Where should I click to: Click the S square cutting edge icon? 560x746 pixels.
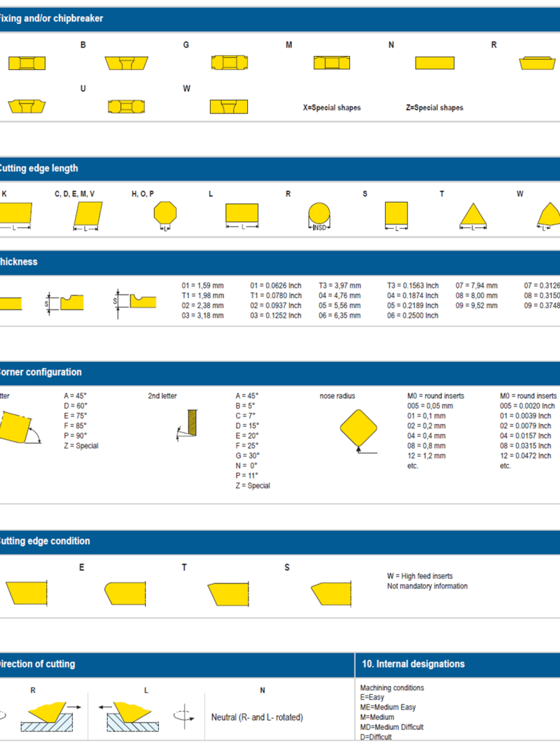pos(395,211)
